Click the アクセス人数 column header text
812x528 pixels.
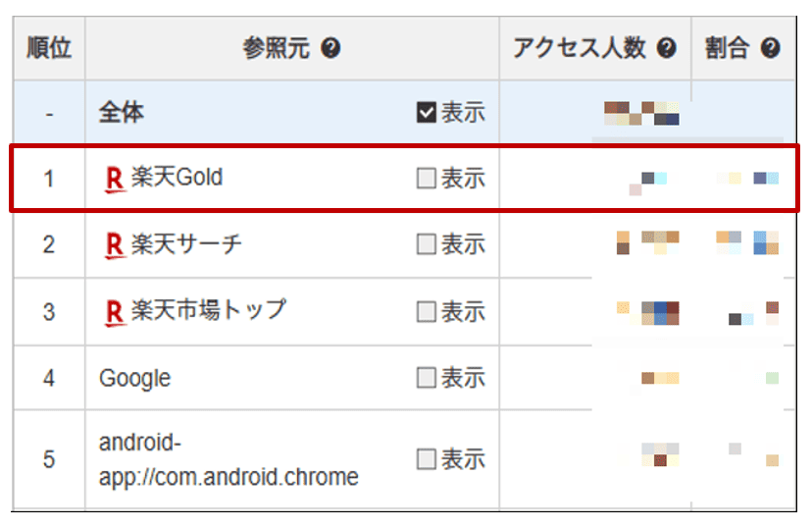(583, 48)
